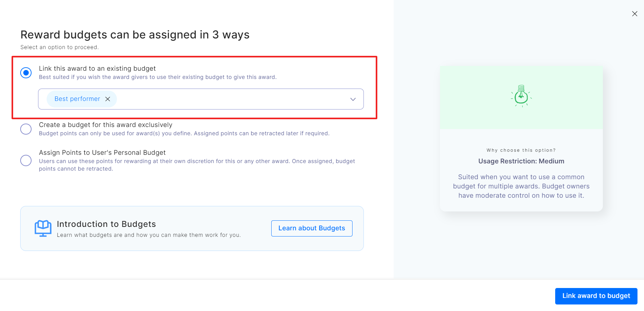Click the lightbulb tip icon
This screenshot has width=644, height=311.
521,96
